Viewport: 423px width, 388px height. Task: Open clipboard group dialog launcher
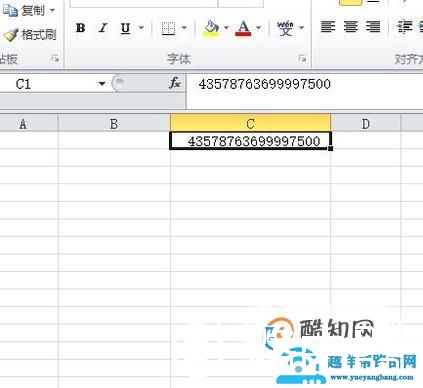55,59
